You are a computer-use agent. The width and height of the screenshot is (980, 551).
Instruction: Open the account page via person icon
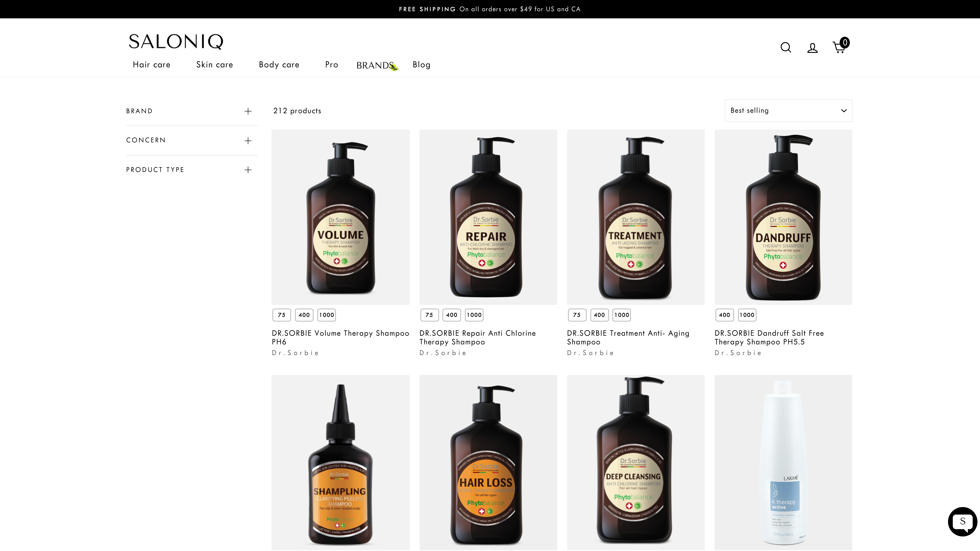812,47
